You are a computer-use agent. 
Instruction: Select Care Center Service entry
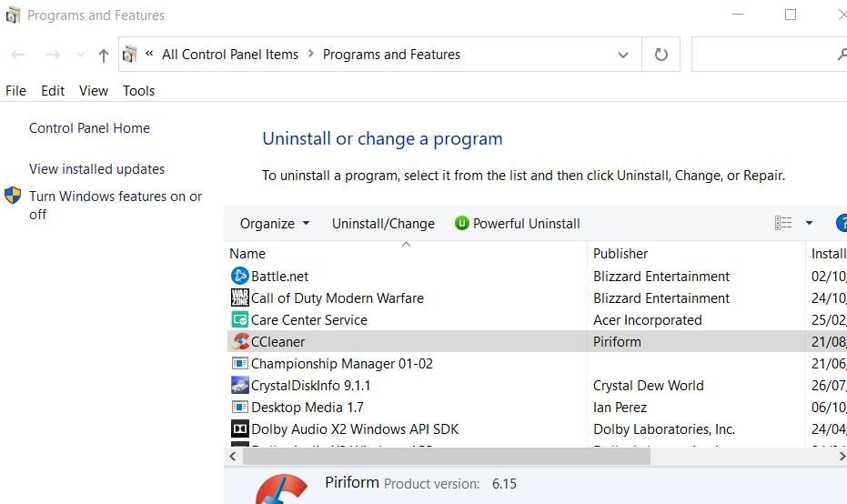point(309,320)
